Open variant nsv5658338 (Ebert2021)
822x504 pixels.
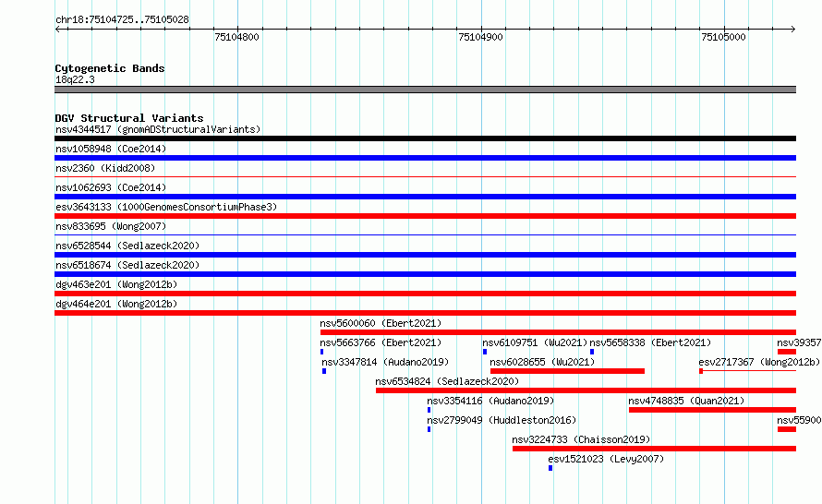coord(650,342)
